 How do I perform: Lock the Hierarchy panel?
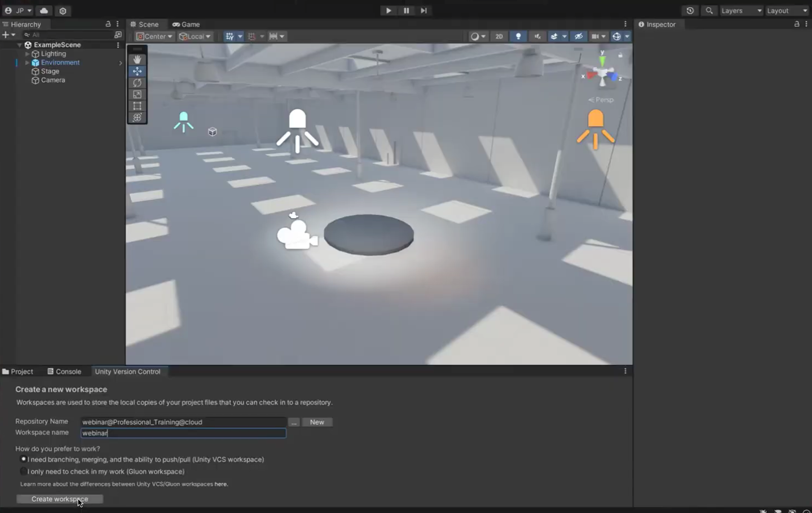[108, 24]
